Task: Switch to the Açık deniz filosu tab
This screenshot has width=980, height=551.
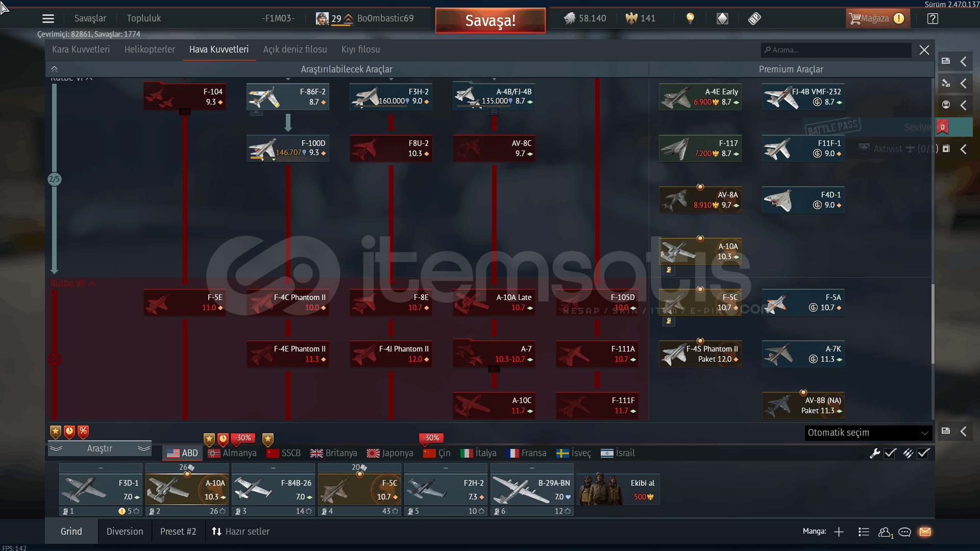Action: coord(295,49)
